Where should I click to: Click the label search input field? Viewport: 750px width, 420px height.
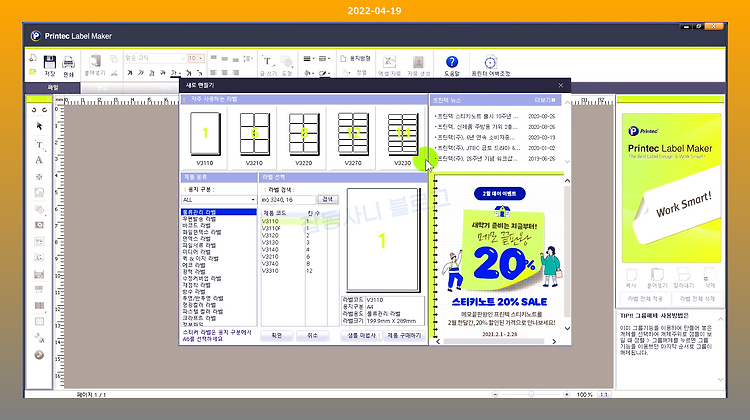[288, 199]
